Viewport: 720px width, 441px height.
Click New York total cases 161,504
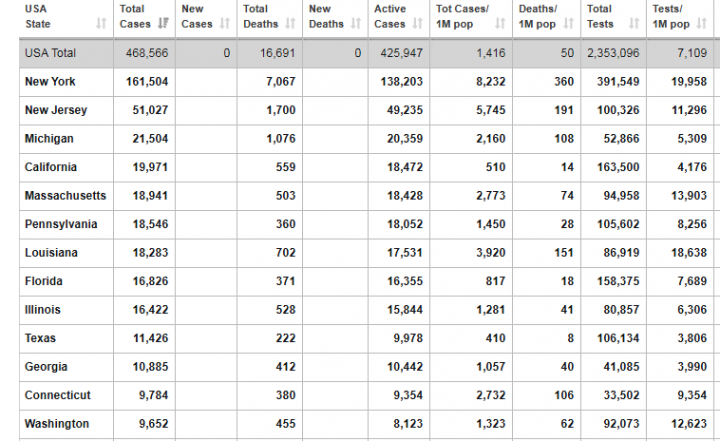(147, 82)
